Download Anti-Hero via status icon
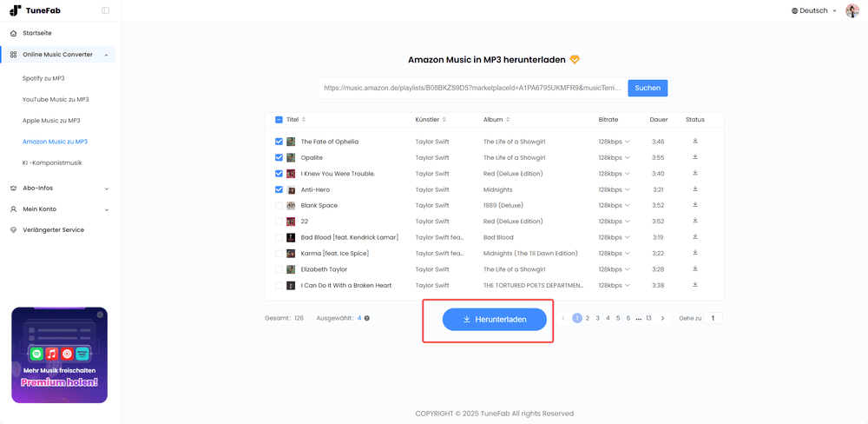The image size is (868, 424). click(694, 189)
